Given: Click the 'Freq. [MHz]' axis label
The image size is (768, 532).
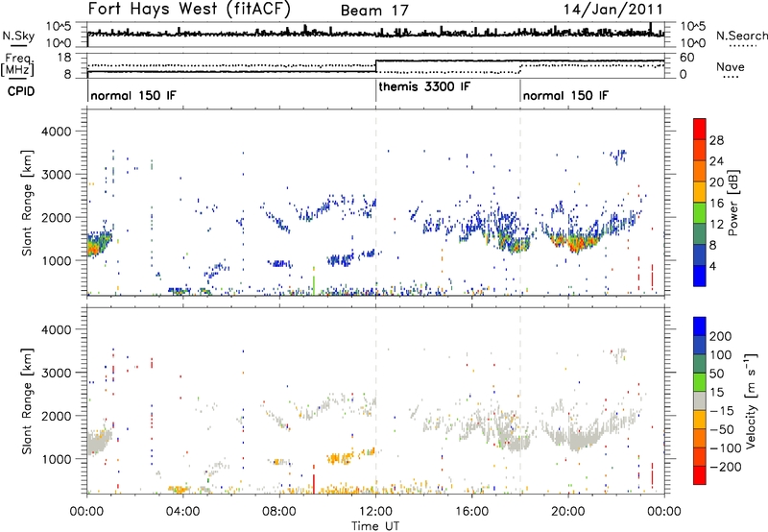Looking at the screenshot, I should point(17,64).
